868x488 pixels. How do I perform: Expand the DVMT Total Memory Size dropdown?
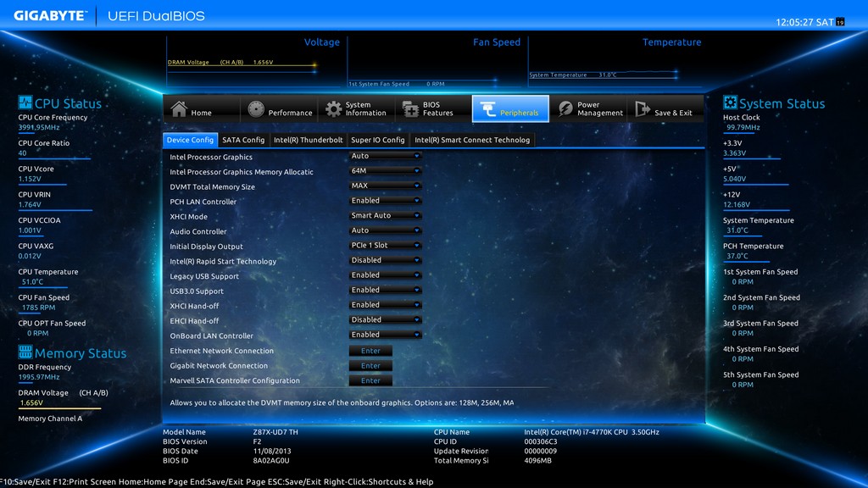point(386,186)
